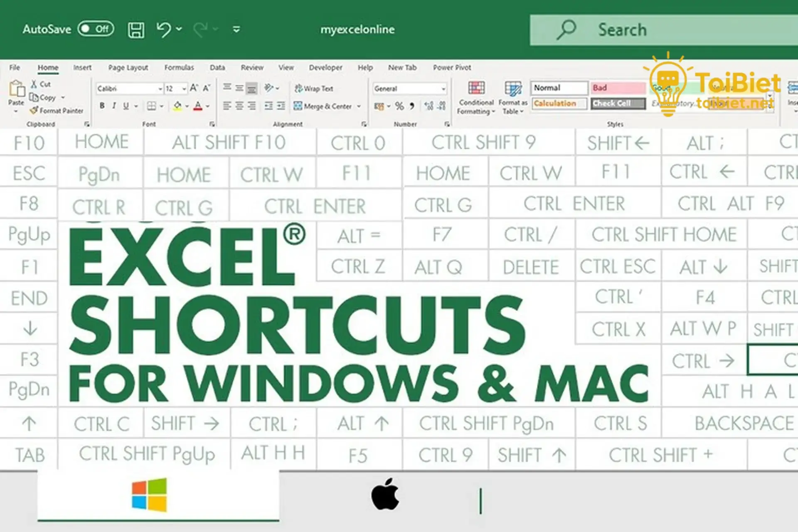Open the fill color picker

[x=177, y=106]
